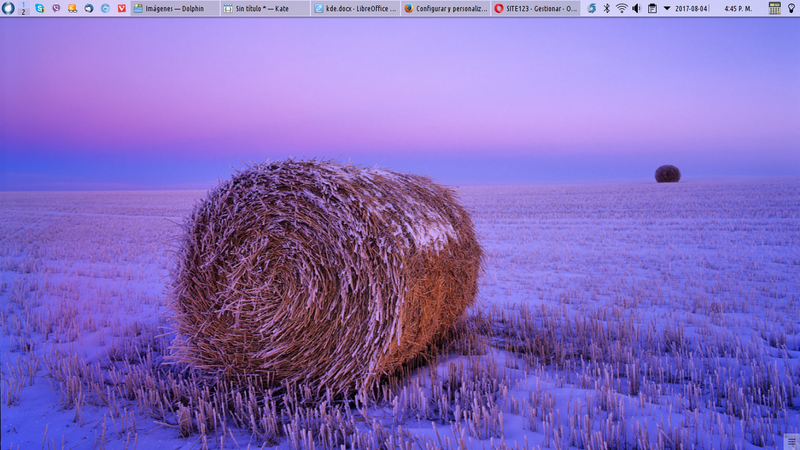Image resolution: width=800 pixels, height=450 pixels.
Task: Expand the hidden system tray icons arrow
Action: coord(667,8)
